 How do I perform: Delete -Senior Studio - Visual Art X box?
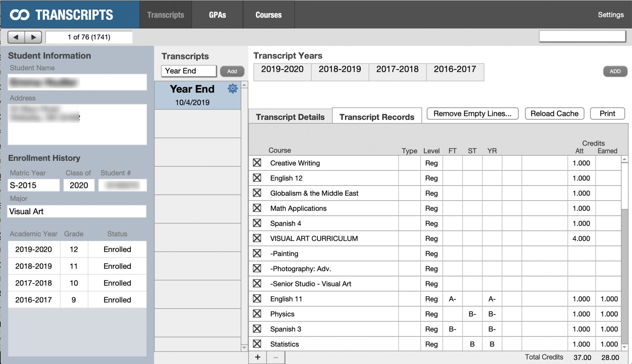coord(257,284)
